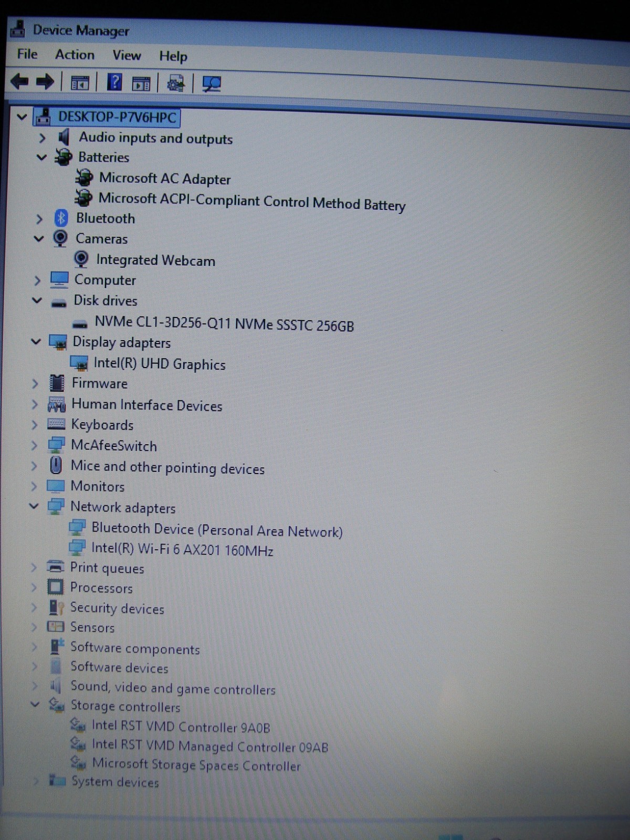Viewport: 630px width, 840px height.
Task: Open the File menu
Action: tap(27, 54)
